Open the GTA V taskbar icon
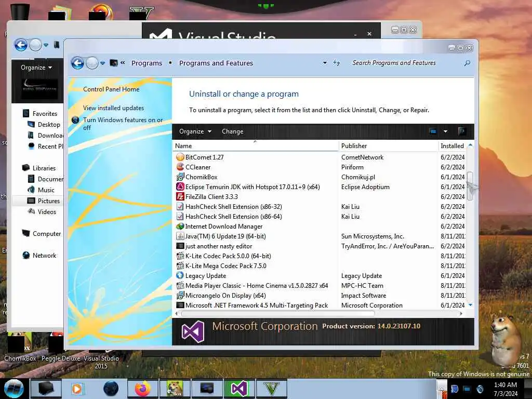The height and width of the screenshot is (399, 532). pos(271,389)
